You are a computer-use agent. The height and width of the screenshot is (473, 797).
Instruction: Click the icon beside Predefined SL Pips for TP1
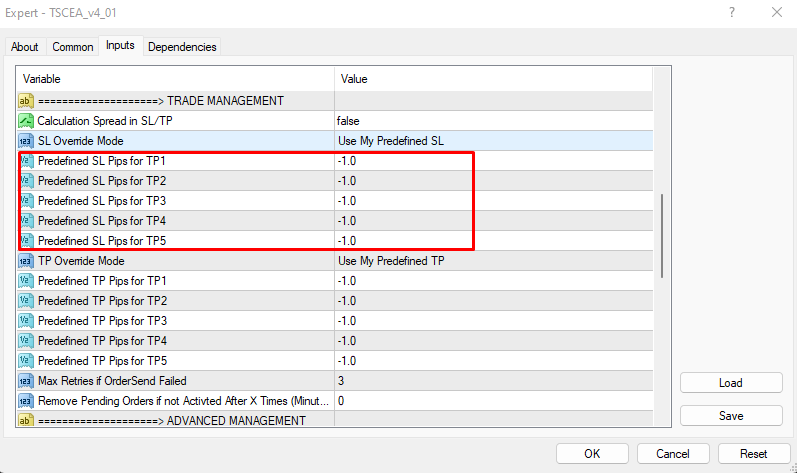click(x=26, y=161)
